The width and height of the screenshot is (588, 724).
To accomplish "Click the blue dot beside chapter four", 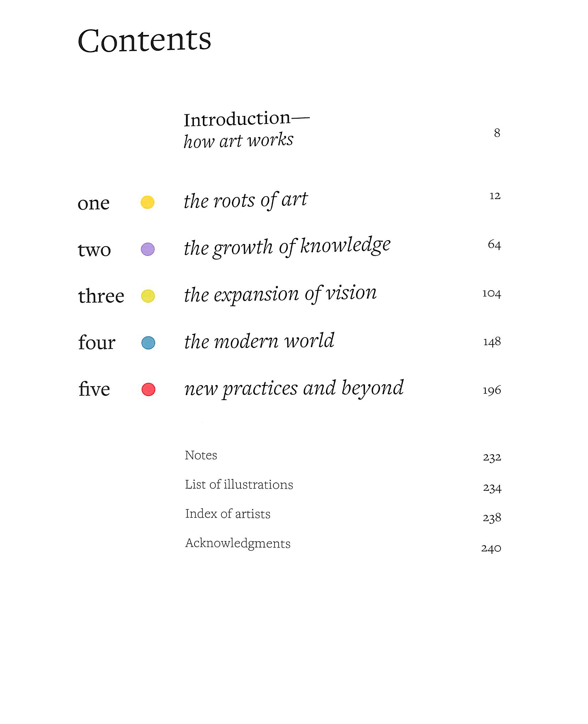I will [148, 342].
